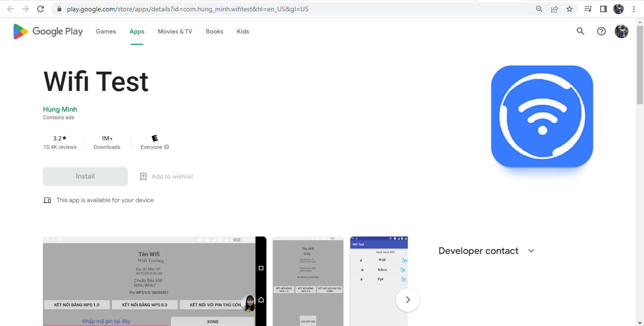Screen dimensions: 644x326
Task: Click the Wifi Test app icon
Action: 542,116
